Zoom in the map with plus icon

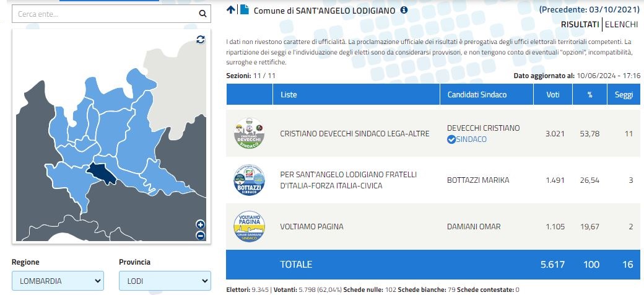(201, 224)
